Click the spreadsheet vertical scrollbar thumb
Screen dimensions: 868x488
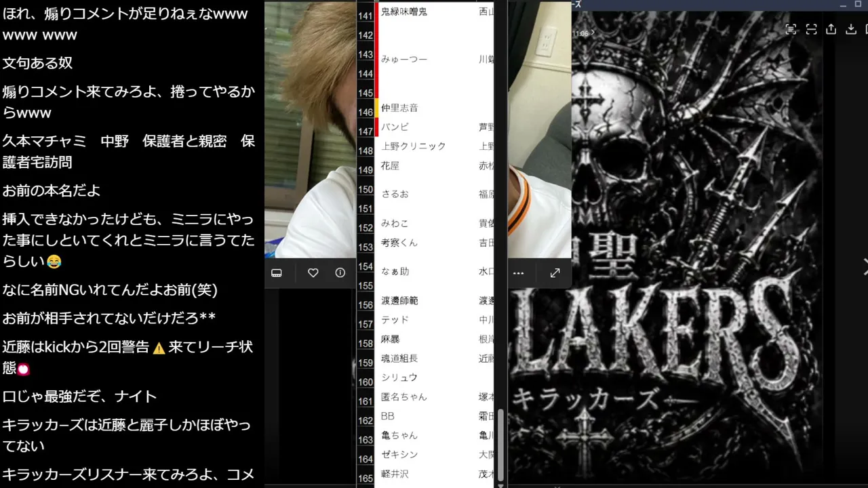point(500,445)
